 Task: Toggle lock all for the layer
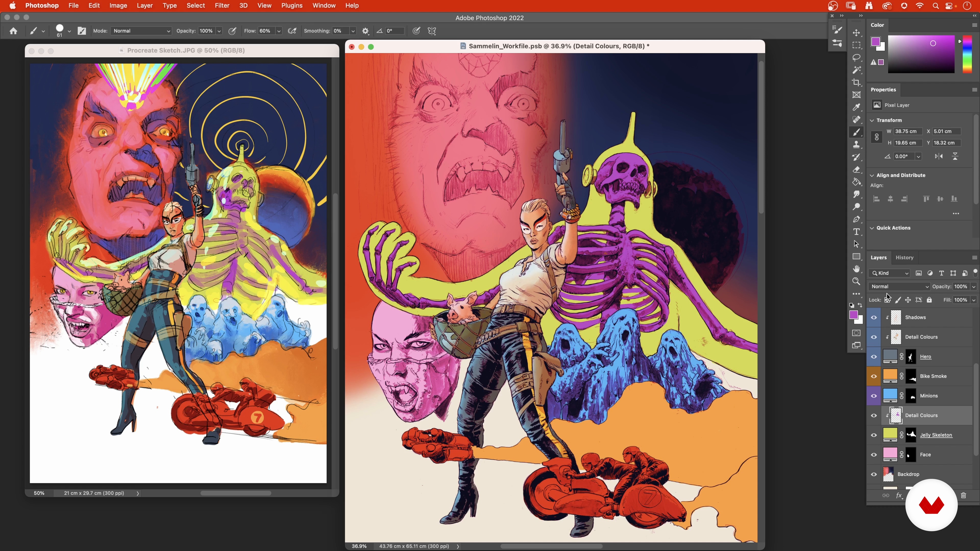pos(929,300)
